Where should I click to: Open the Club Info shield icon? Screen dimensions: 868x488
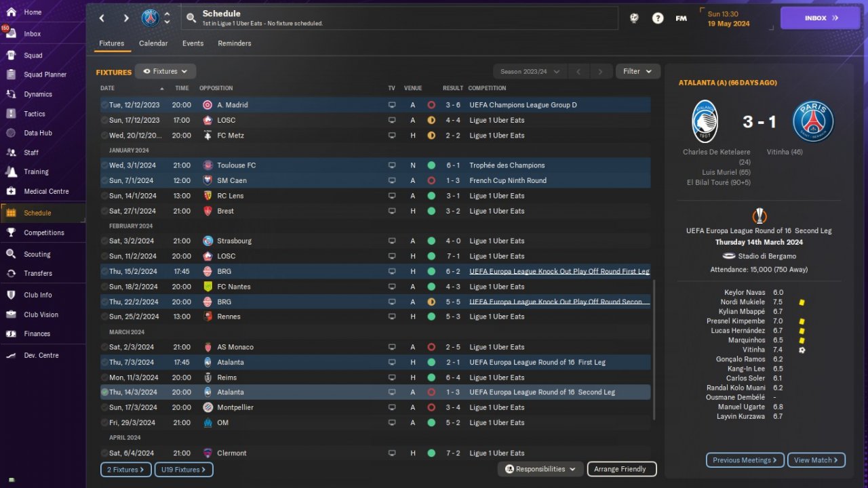tap(12, 295)
